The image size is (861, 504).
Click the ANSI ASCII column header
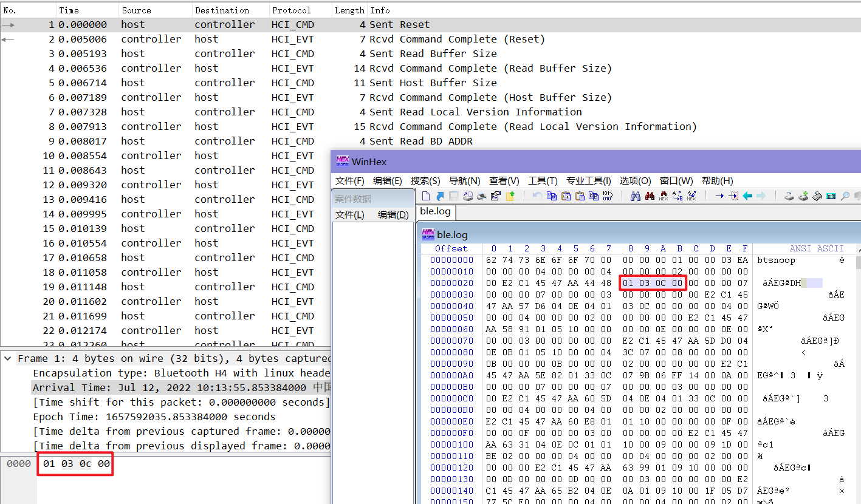click(817, 248)
